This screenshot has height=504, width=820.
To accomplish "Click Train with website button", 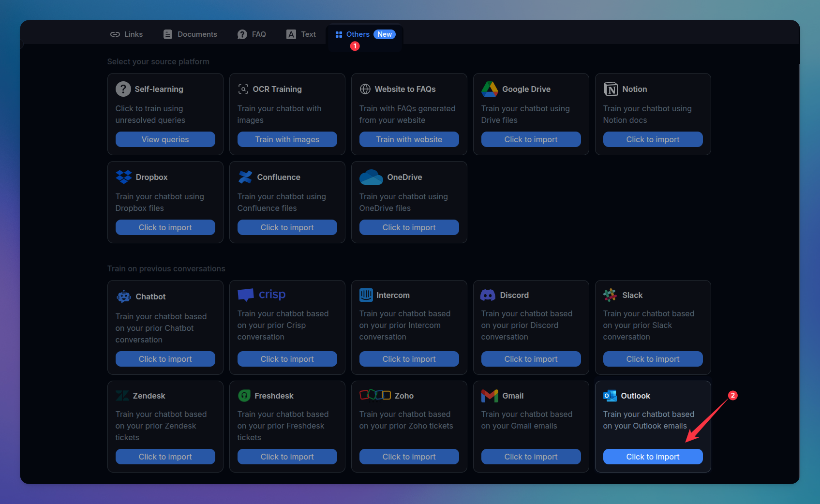I will coord(409,139).
